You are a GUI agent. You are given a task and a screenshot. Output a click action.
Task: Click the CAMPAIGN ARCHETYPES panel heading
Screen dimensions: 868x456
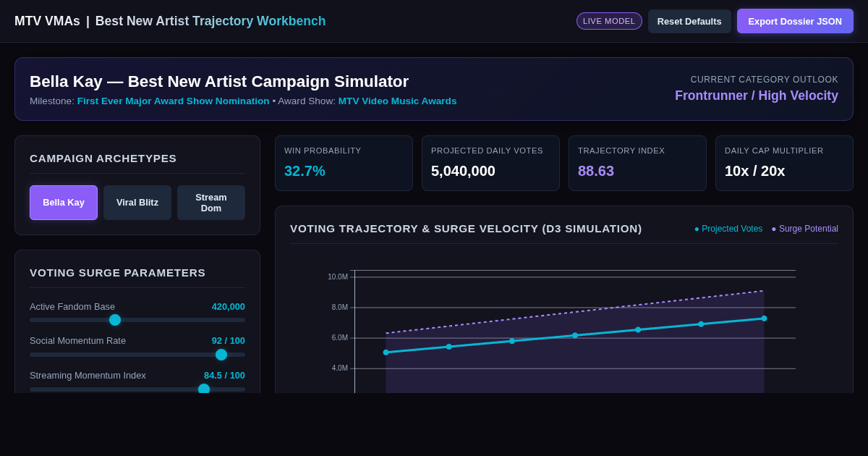click(103, 159)
